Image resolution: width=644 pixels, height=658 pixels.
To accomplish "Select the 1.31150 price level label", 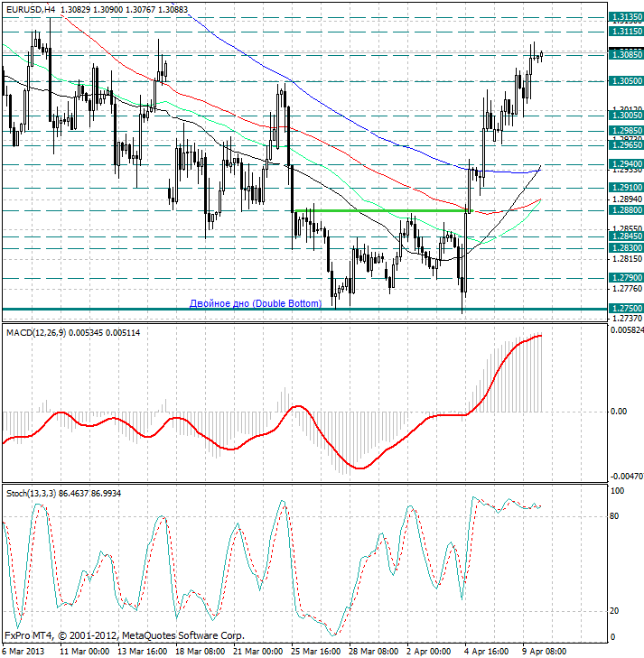I will tap(626, 32).
